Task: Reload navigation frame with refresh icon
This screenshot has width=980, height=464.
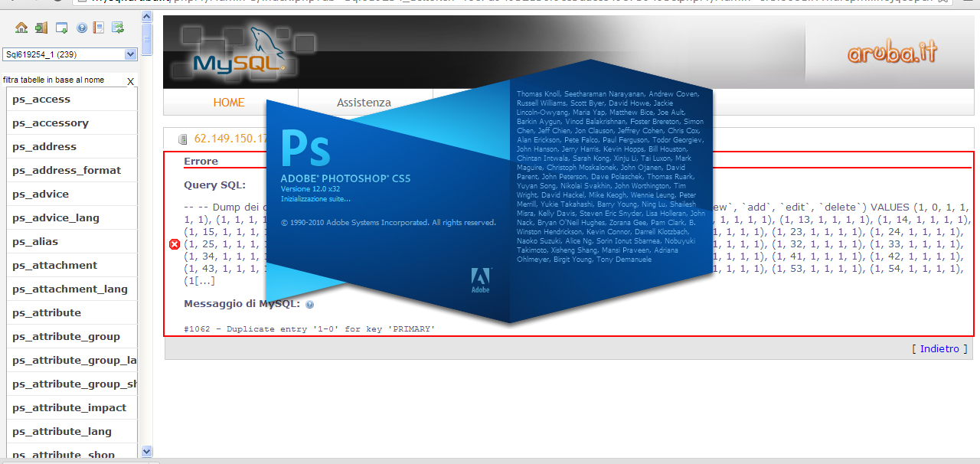Action: [x=118, y=28]
